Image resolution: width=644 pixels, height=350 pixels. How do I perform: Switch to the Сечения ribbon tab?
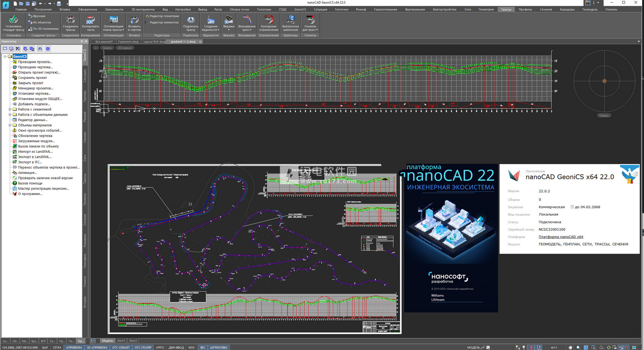pos(546,9)
